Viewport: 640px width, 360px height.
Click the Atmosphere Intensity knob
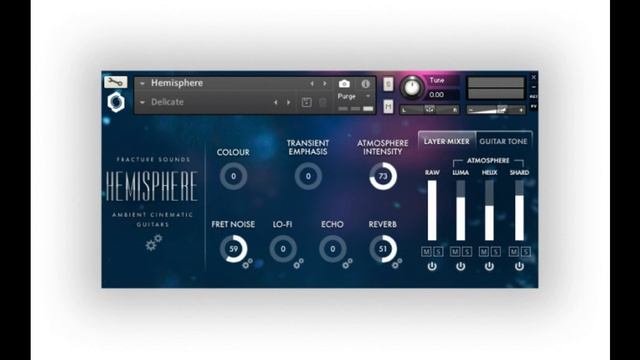pos(383,176)
